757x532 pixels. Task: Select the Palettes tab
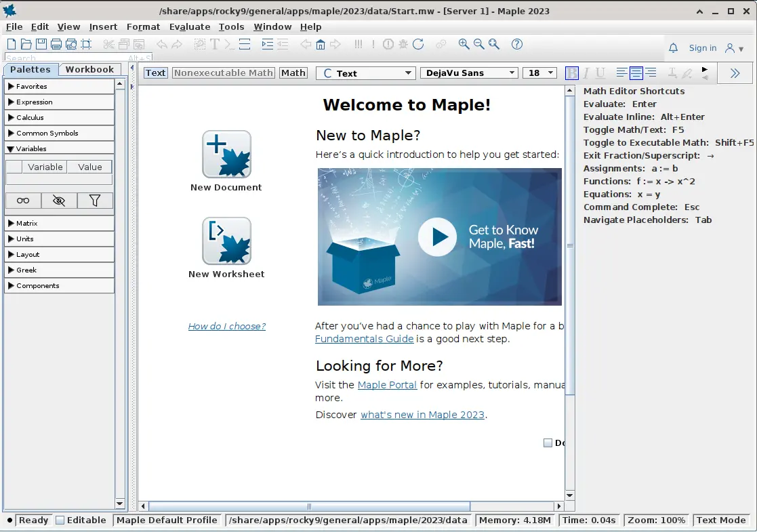click(x=30, y=70)
